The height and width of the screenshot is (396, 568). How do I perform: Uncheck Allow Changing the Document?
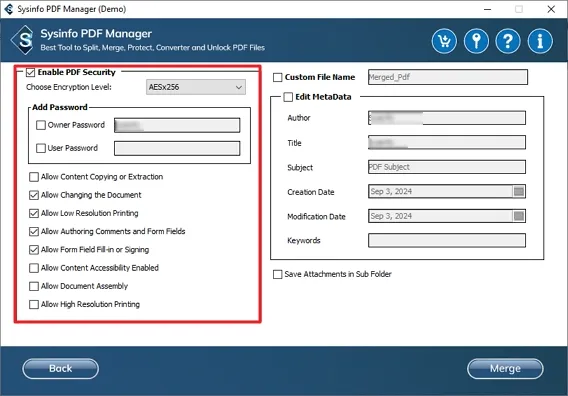click(34, 195)
